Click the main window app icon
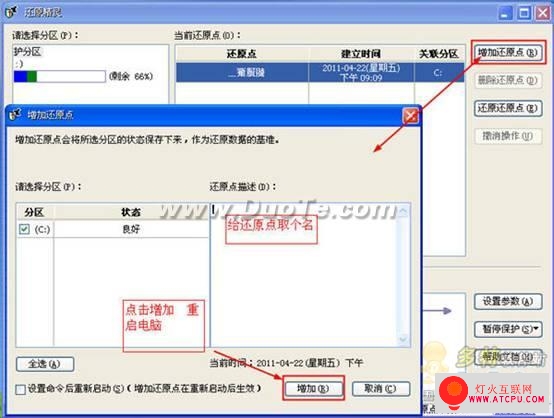Viewport: 554px width, 418px height. pyautogui.click(x=11, y=12)
